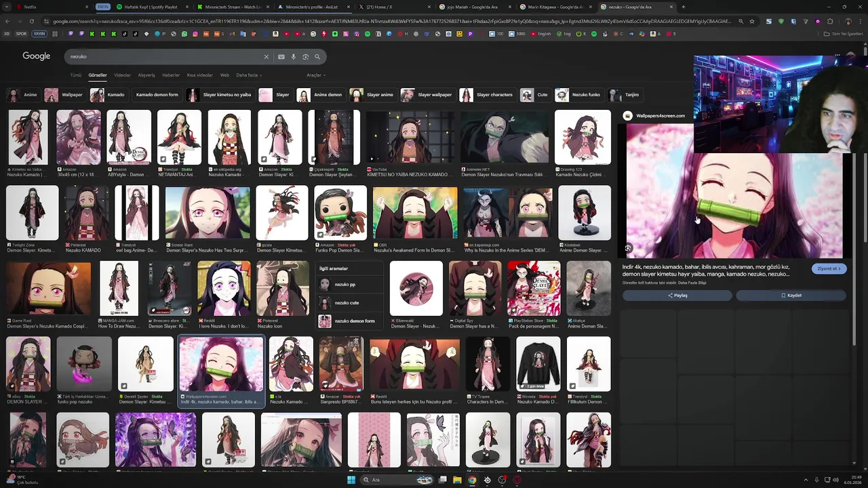The width and height of the screenshot is (868, 488).
Task: Clear the search box with the X icon
Action: coord(267,57)
